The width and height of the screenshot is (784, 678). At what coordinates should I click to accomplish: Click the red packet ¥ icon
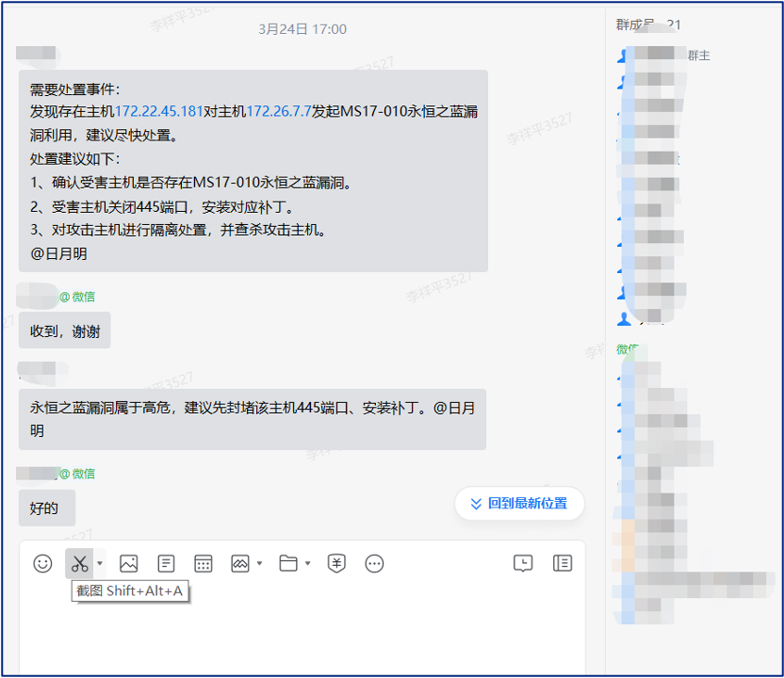coord(336,563)
